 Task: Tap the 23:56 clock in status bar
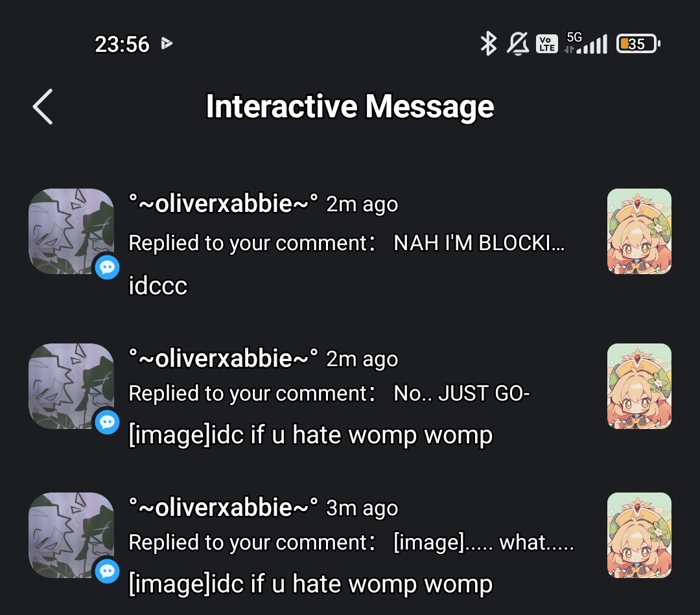122,44
